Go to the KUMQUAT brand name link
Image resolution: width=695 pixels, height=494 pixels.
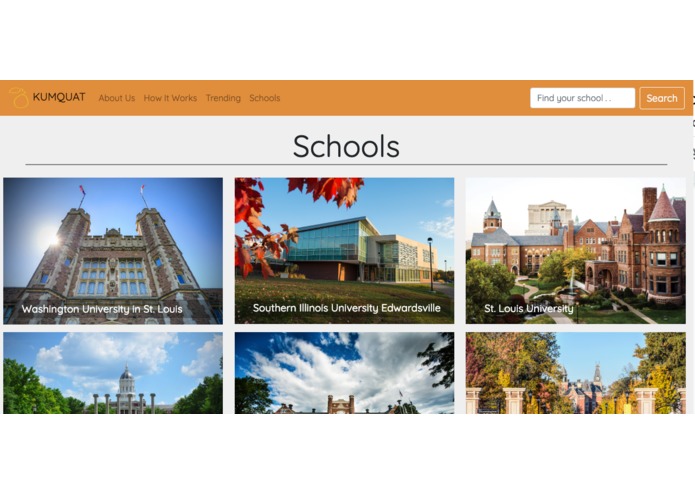[59, 97]
